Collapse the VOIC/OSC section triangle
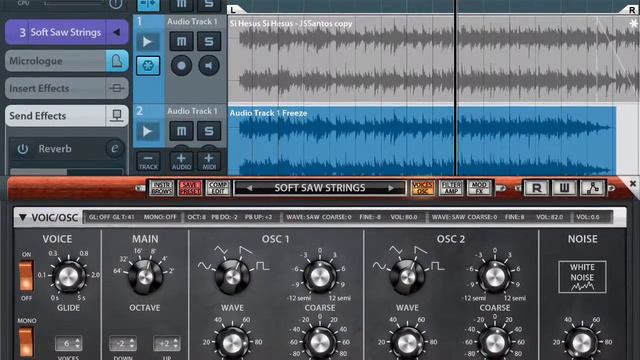 point(23,218)
